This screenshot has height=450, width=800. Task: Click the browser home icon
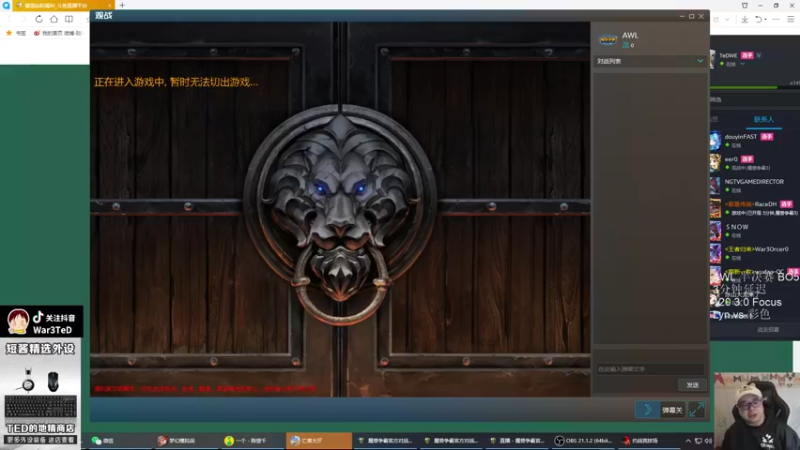54,19
